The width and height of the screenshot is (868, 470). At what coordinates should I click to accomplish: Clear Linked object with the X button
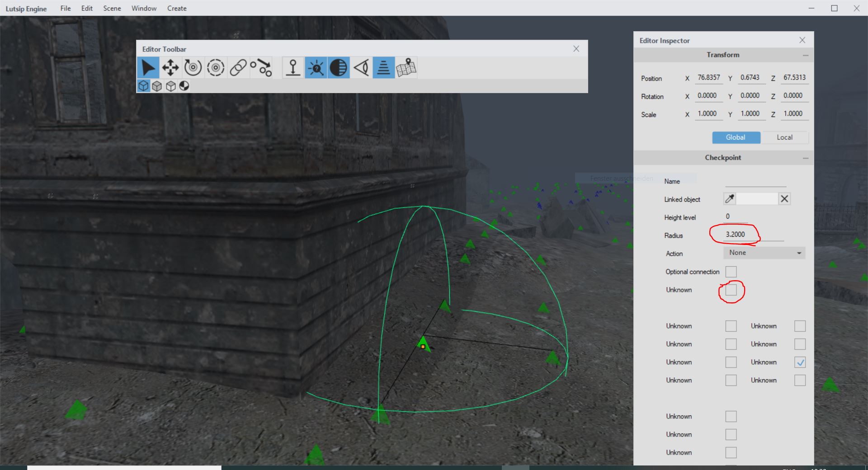784,199
